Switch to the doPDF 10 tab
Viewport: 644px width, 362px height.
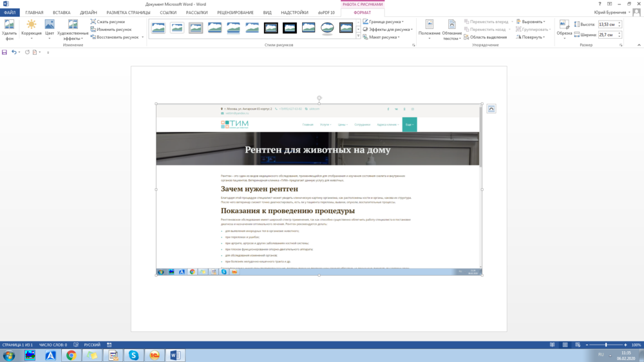tap(326, 13)
